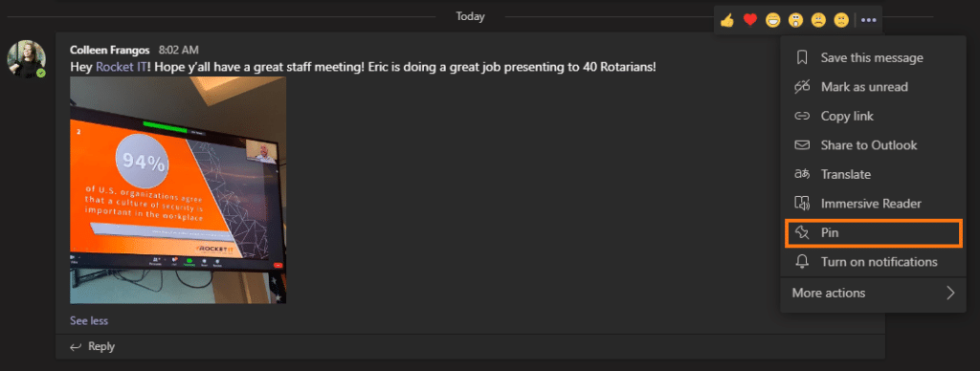React with the red heart emoji
Screen dimensions: 980x371
[x=750, y=21]
